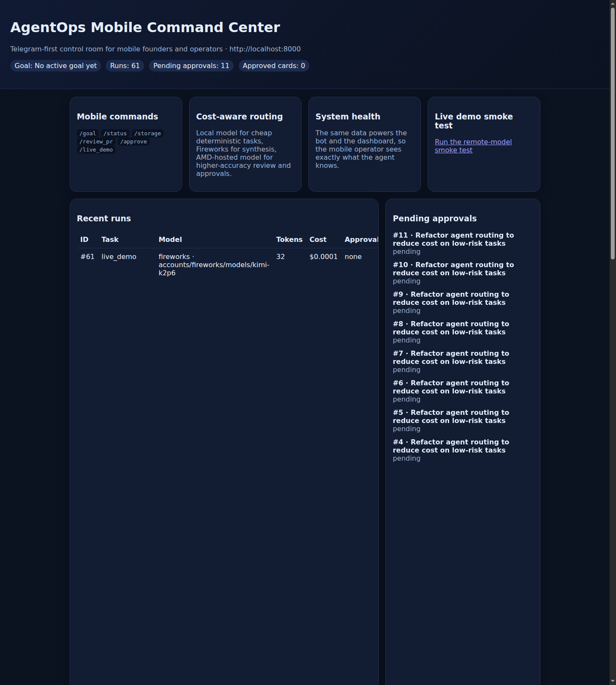Click the /status command chip
Image resolution: width=616 pixels, height=685 pixels.
115,134
